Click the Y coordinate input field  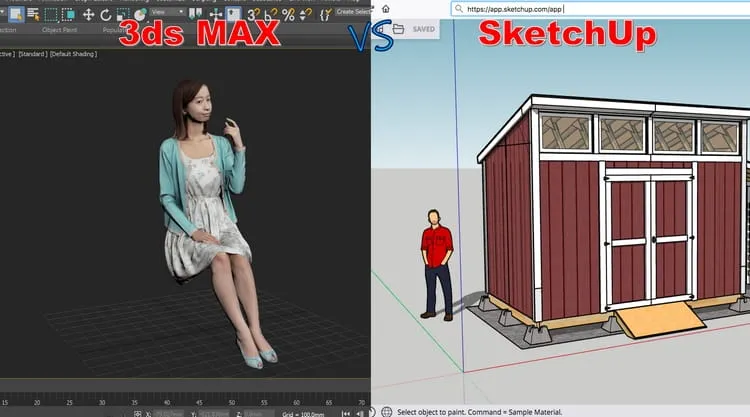point(214,414)
